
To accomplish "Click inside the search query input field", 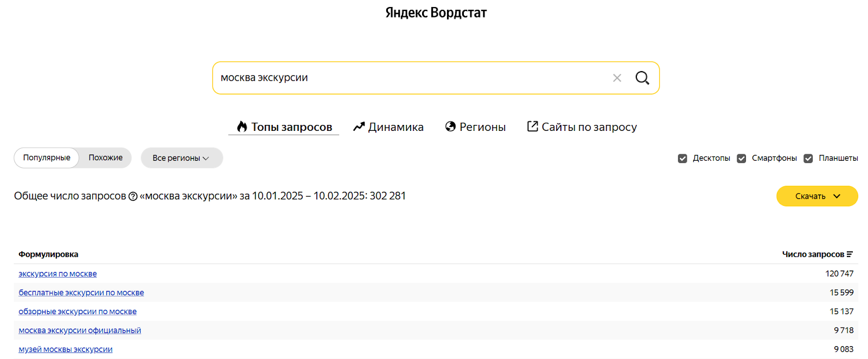I will pyautogui.click(x=380, y=78).
